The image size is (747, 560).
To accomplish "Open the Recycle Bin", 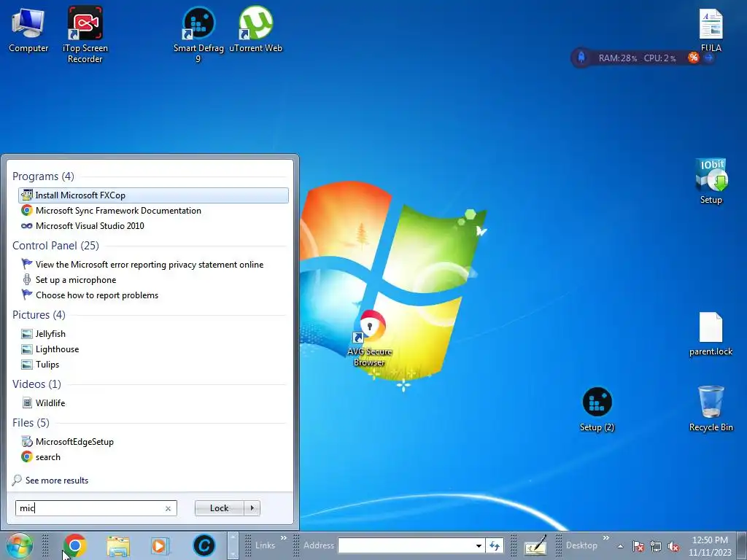I will [x=711, y=408].
